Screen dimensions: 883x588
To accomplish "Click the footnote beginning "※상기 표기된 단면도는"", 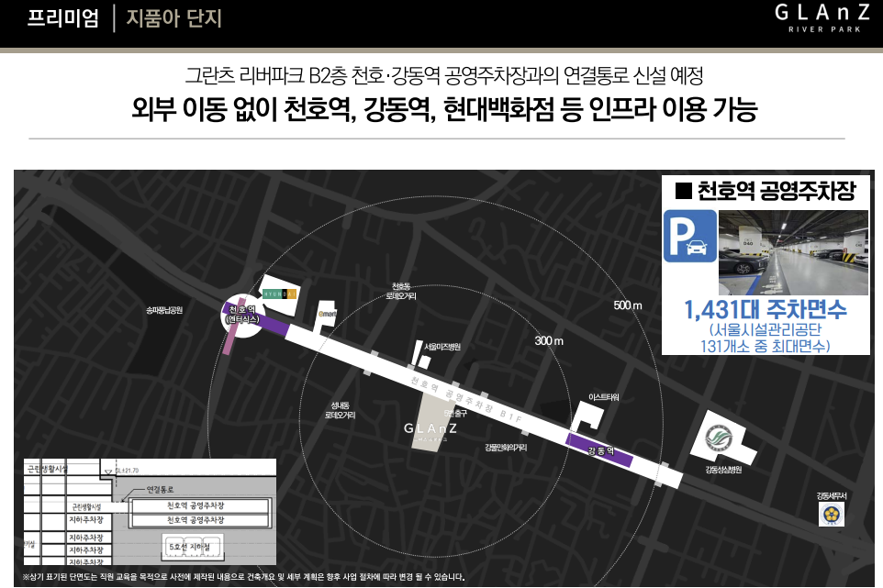I will (x=243, y=577).
